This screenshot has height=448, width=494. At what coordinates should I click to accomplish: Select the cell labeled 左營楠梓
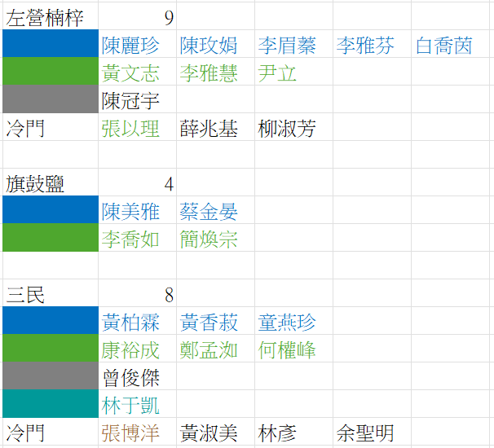click(x=51, y=16)
